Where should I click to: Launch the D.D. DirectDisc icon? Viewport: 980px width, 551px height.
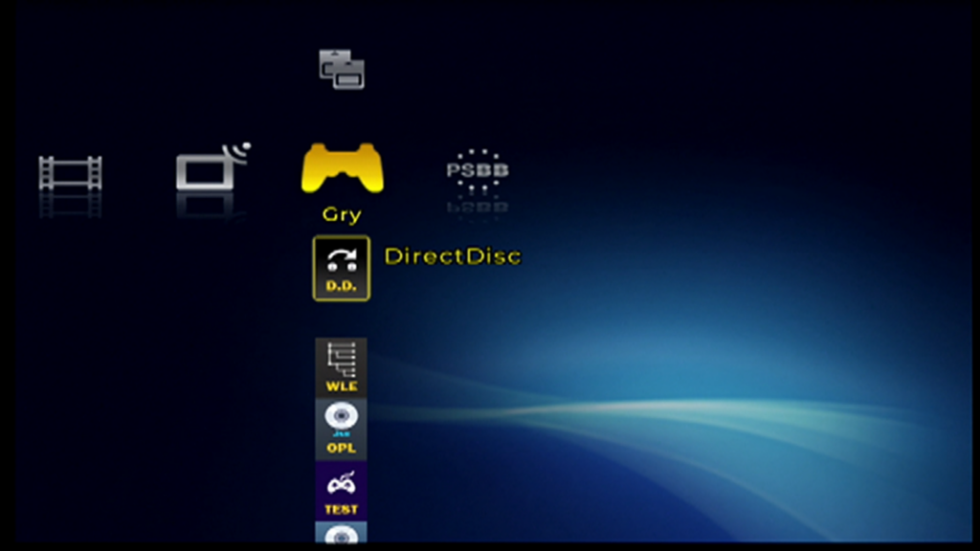tap(342, 269)
